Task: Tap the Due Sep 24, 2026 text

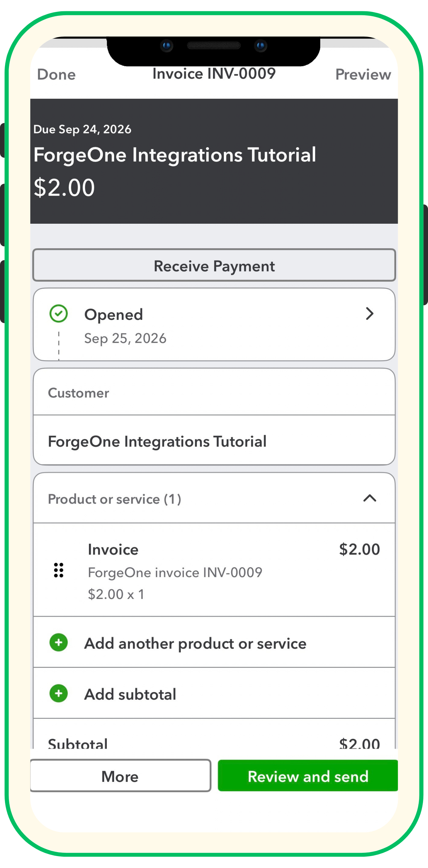Action: point(82,129)
